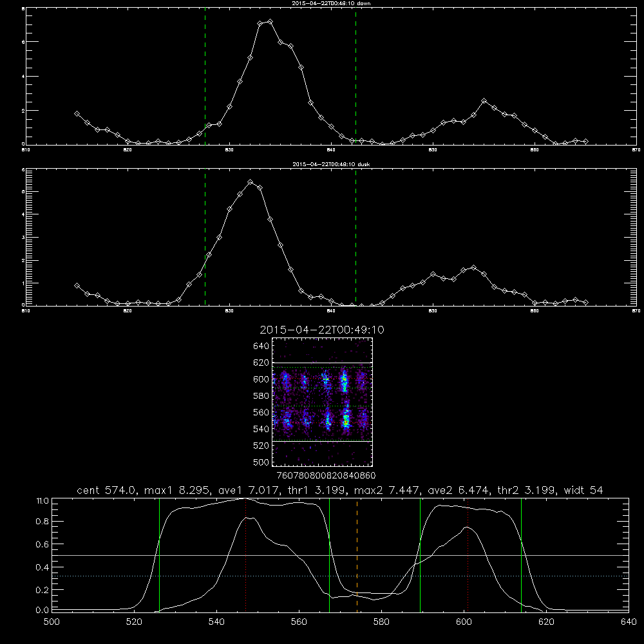The image size is (644, 644).
Task: Click the 560 label on the spectral image y-axis
Action: (261, 412)
